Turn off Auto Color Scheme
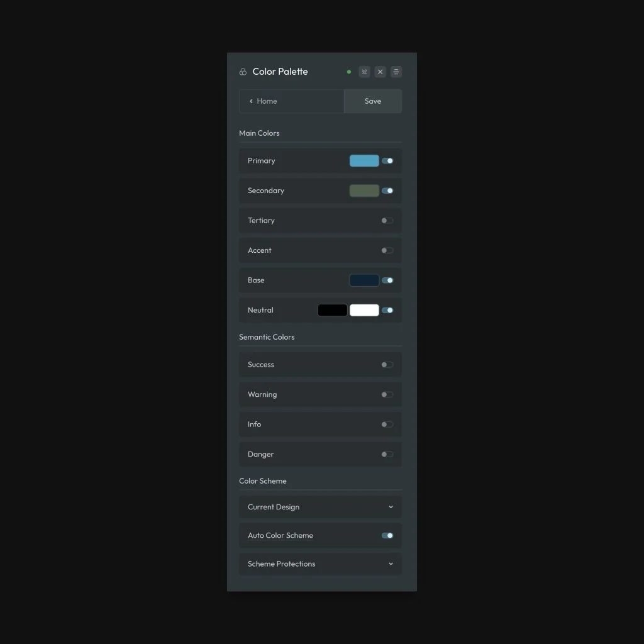 pyautogui.click(x=386, y=535)
